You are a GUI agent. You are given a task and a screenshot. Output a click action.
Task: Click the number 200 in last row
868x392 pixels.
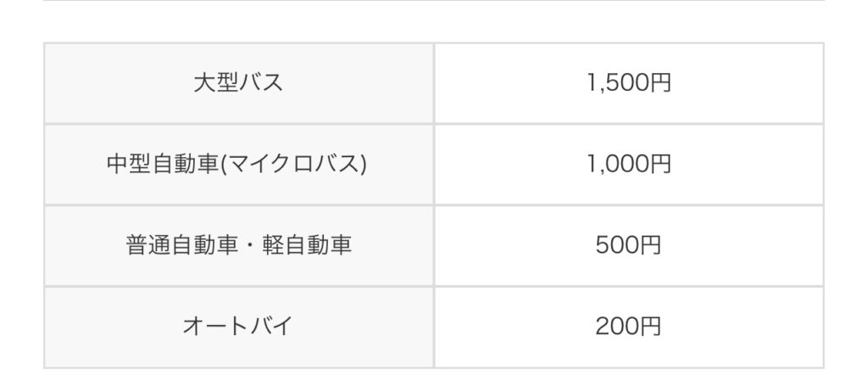(618, 327)
